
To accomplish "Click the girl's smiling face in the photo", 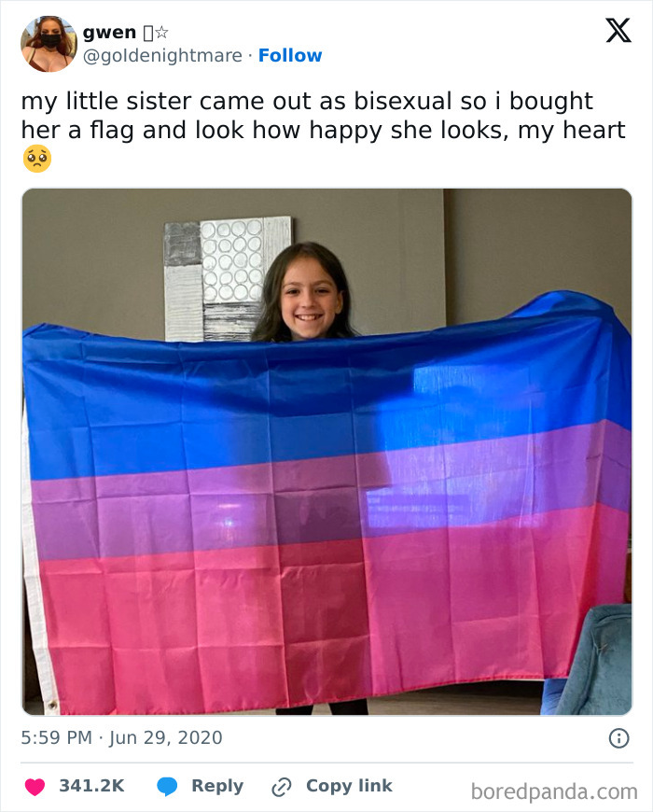I will [x=309, y=298].
